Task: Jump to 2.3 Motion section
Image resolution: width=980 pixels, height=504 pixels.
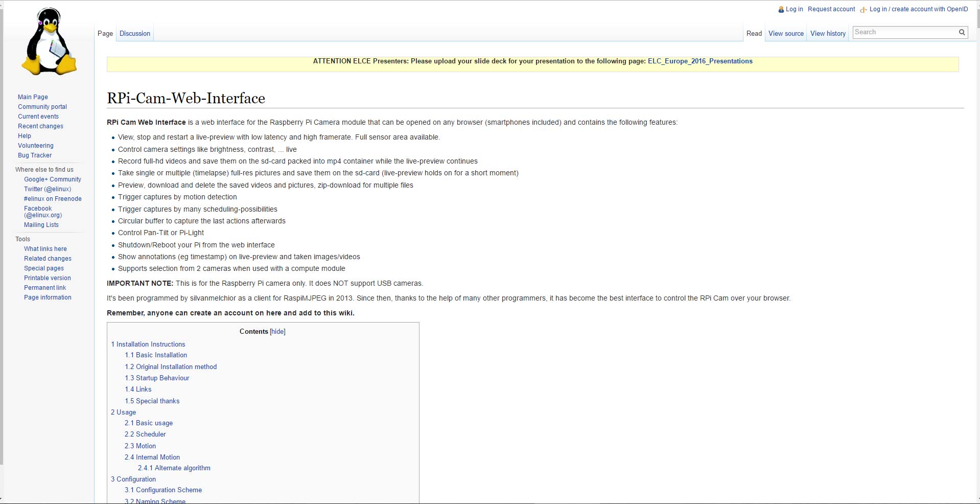Action: (x=140, y=446)
